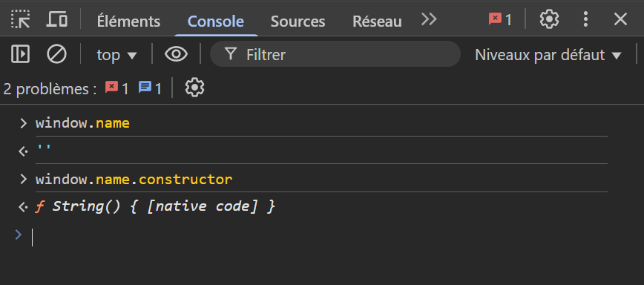Click the blue message issue counter
Screen dimensions: 644x285
click(150, 88)
